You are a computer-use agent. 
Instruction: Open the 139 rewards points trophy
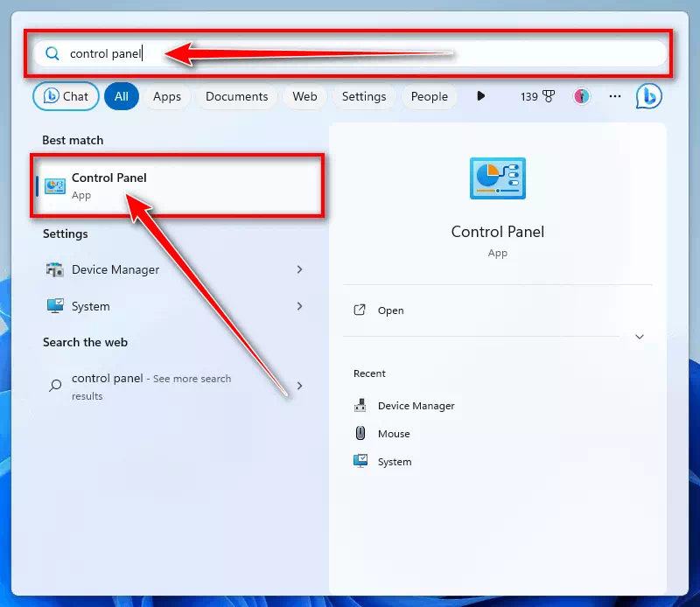coord(537,96)
